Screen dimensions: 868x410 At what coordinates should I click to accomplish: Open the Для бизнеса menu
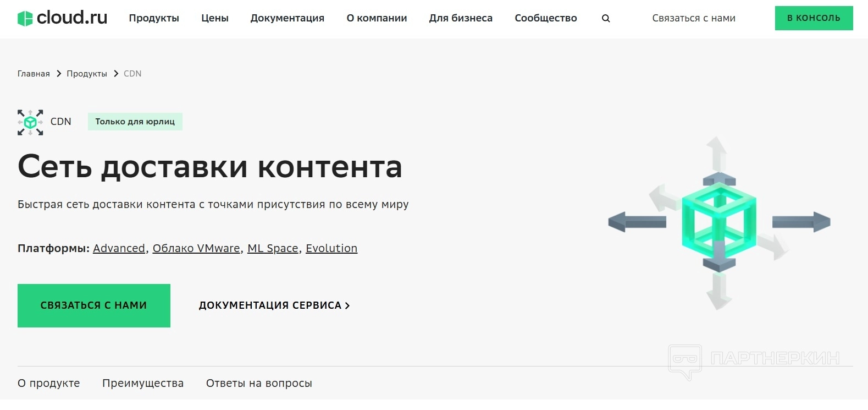pos(461,18)
